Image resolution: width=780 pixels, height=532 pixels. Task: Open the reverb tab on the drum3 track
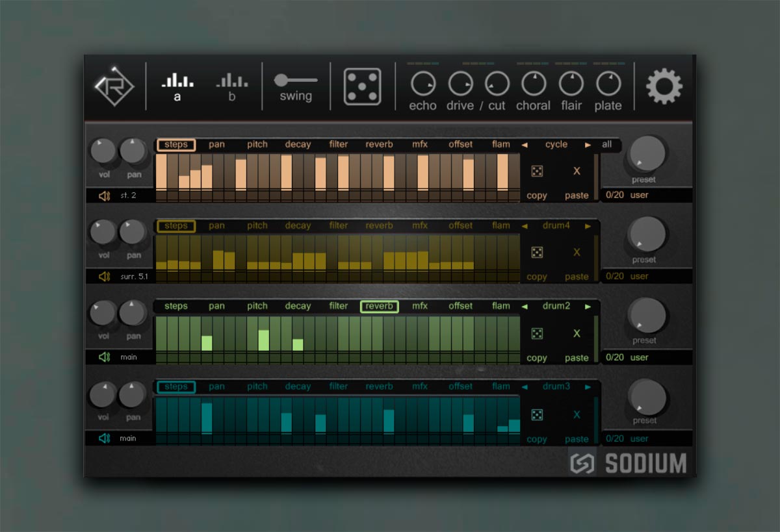click(x=379, y=386)
